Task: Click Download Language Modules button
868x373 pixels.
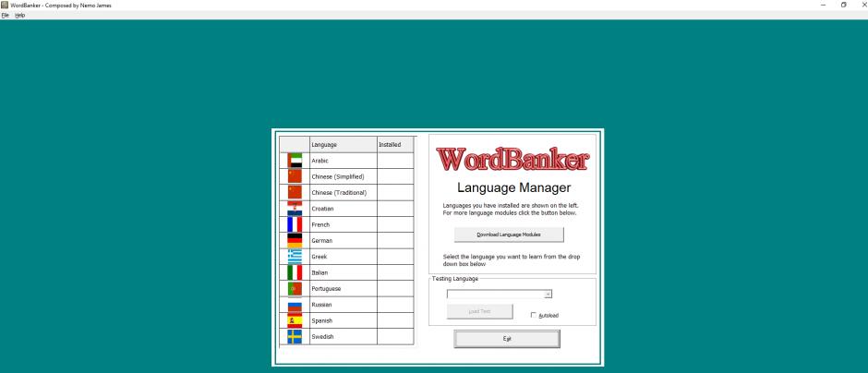Action: [509, 235]
